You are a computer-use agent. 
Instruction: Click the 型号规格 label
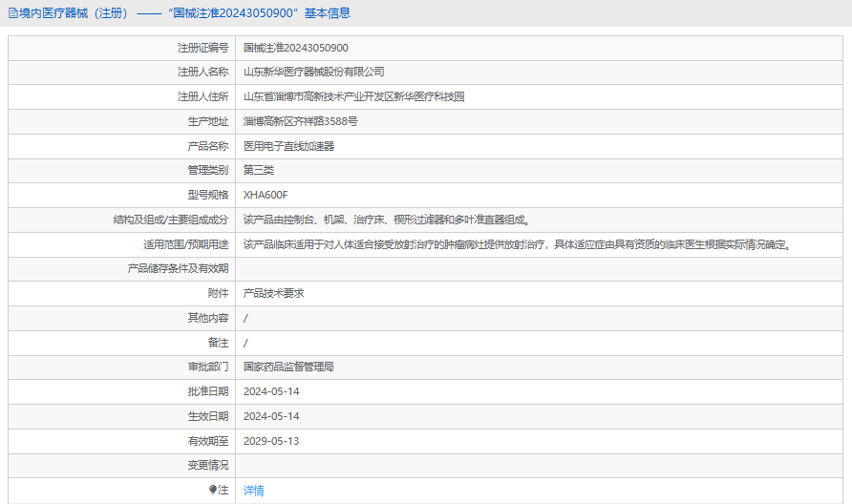tap(208, 195)
